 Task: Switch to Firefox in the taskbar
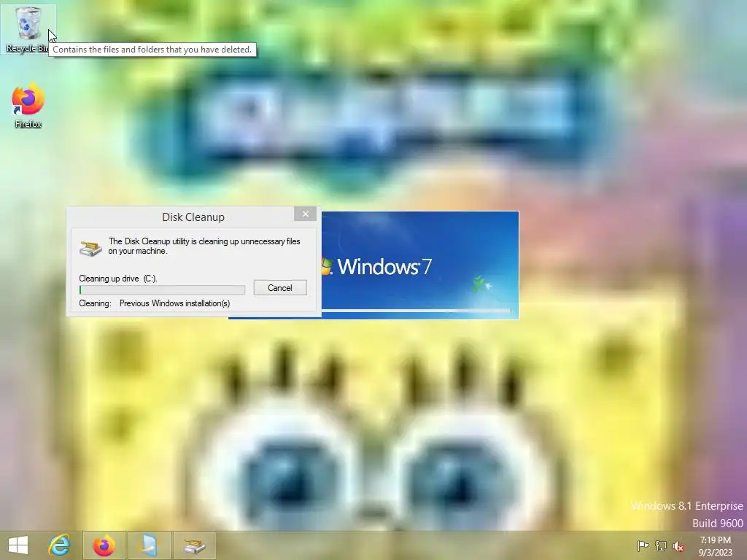[x=104, y=545]
